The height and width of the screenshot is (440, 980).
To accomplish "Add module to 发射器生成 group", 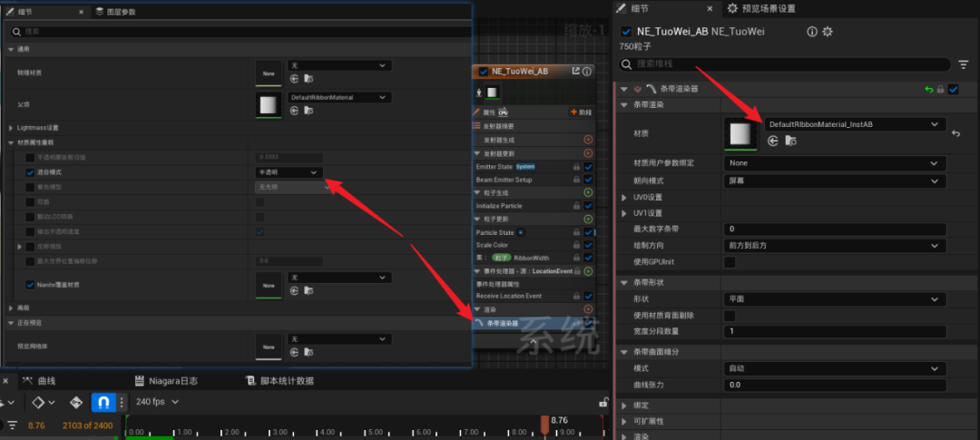I will pyautogui.click(x=587, y=140).
